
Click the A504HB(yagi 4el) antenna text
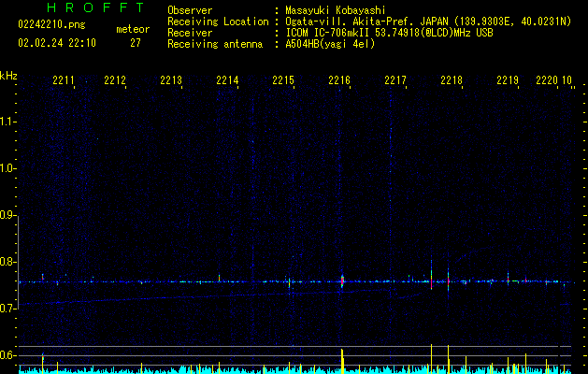click(330, 44)
